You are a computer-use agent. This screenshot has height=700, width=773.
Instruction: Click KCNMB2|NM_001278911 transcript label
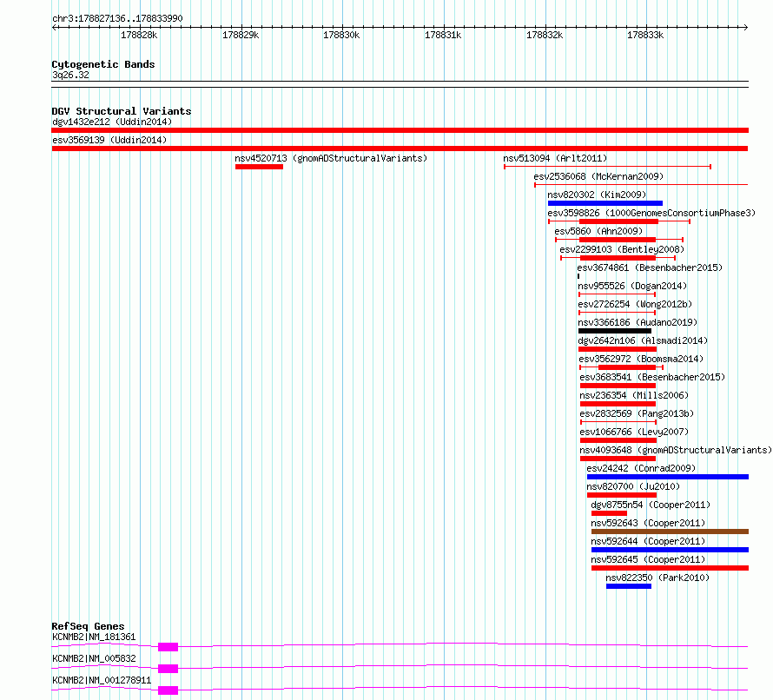pyautogui.click(x=102, y=680)
